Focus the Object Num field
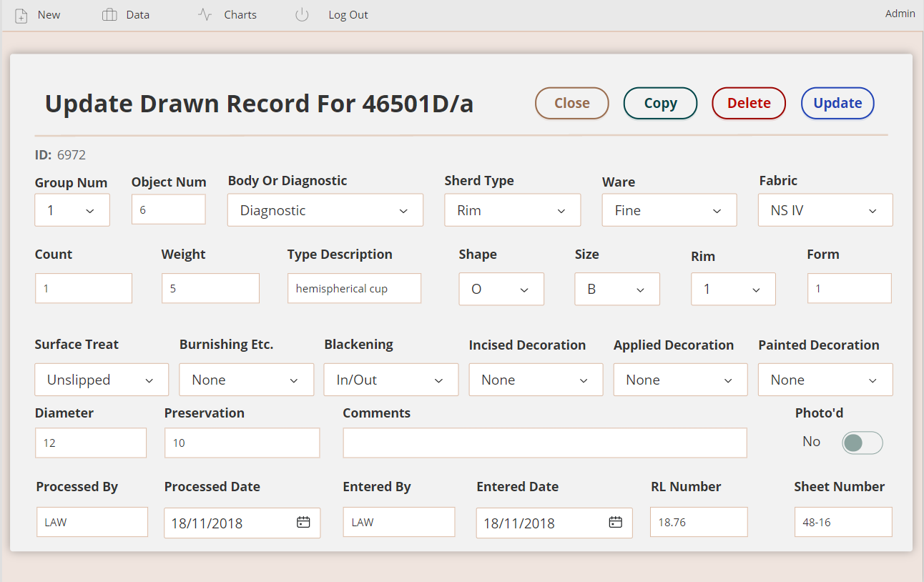This screenshot has height=582, width=924. [169, 209]
